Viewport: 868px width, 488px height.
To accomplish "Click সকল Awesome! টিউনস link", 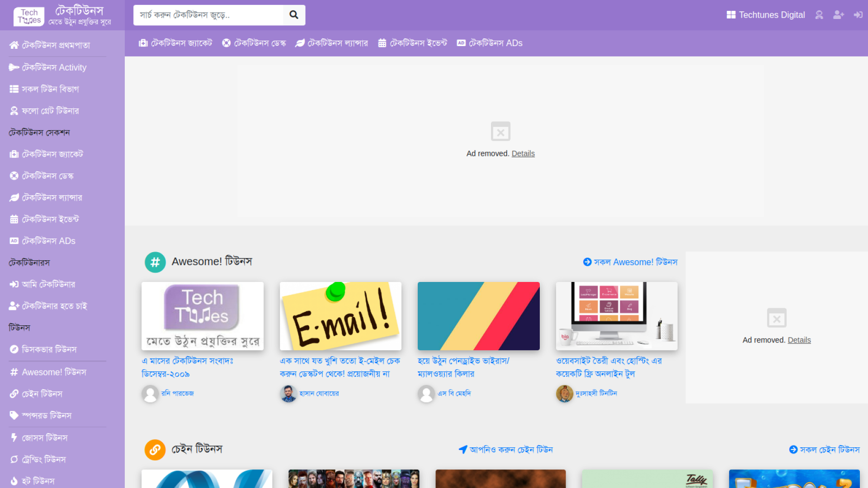I will [x=630, y=262].
